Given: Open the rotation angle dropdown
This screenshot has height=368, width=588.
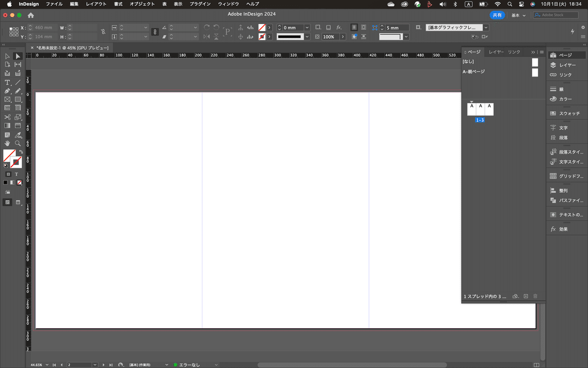Looking at the screenshot, I should tap(195, 28).
